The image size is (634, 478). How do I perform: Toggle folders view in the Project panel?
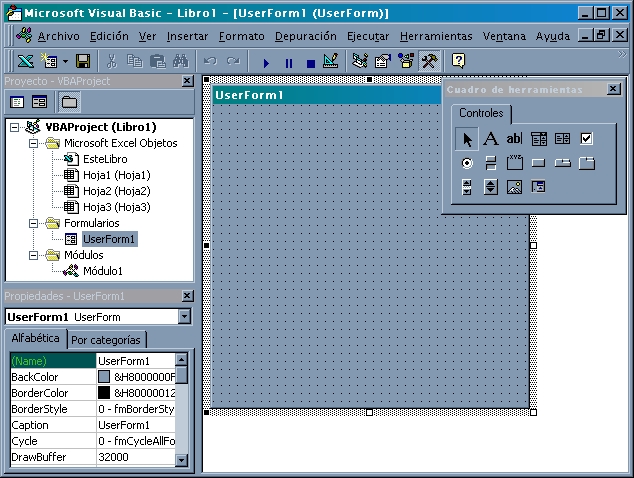(69, 102)
